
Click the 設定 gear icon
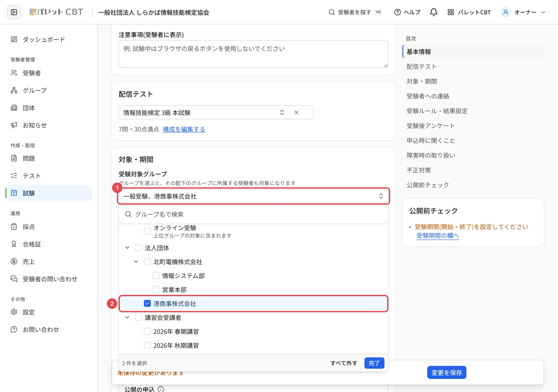14,312
